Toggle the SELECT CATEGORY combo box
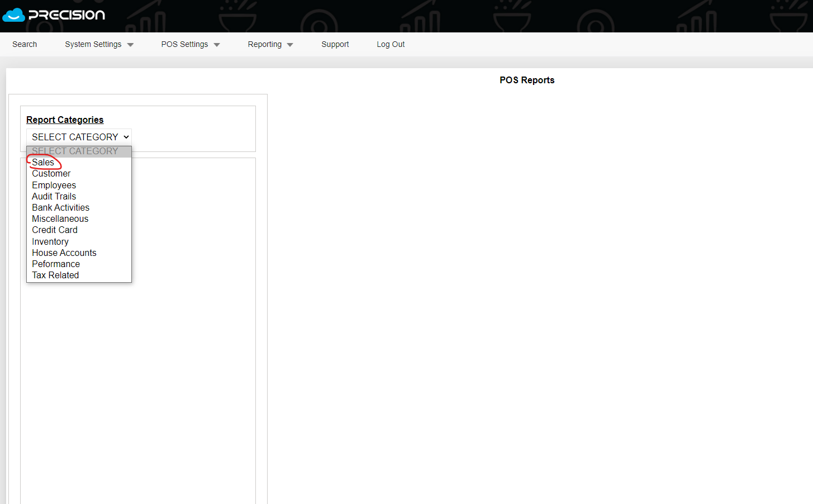Viewport: 813px width, 504px height. pyautogui.click(x=79, y=137)
